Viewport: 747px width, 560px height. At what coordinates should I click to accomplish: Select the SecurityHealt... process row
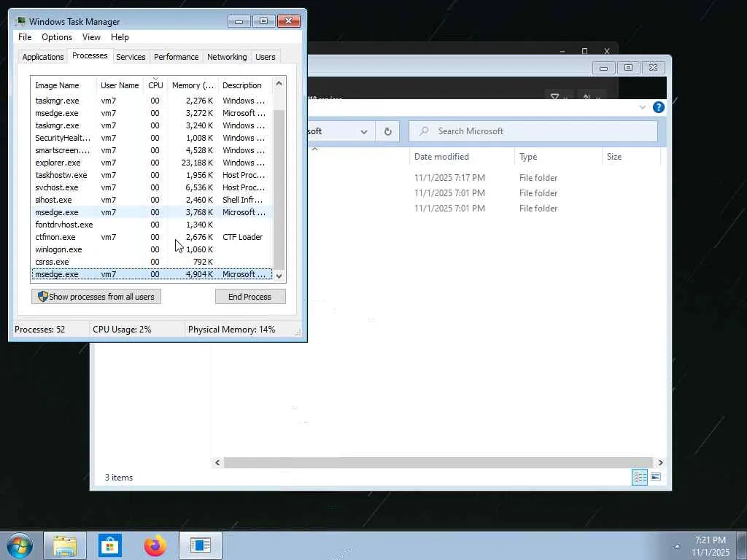coord(152,138)
